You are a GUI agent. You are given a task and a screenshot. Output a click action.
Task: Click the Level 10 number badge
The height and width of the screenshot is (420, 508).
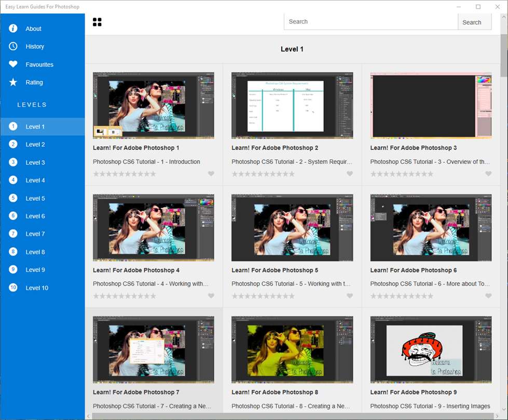click(x=13, y=288)
